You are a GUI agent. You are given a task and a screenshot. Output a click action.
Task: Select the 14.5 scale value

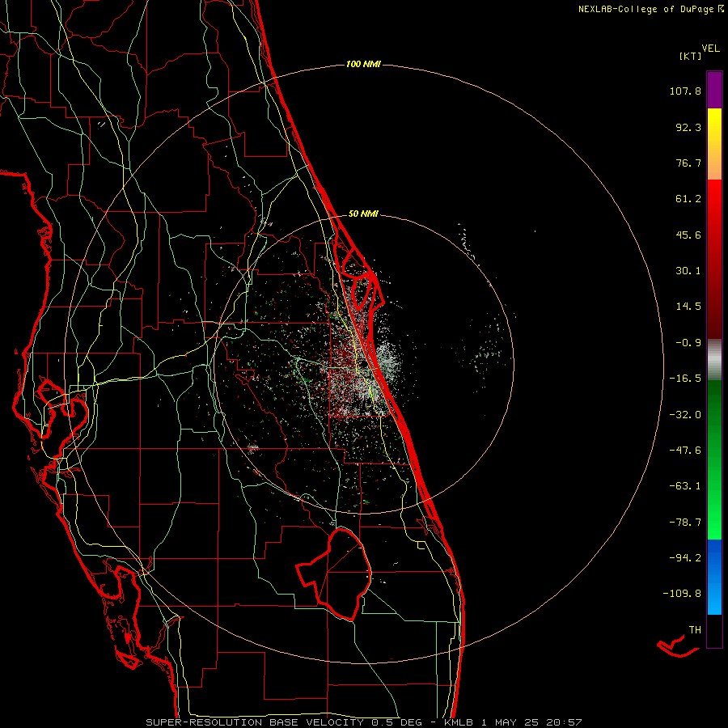pos(688,307)
